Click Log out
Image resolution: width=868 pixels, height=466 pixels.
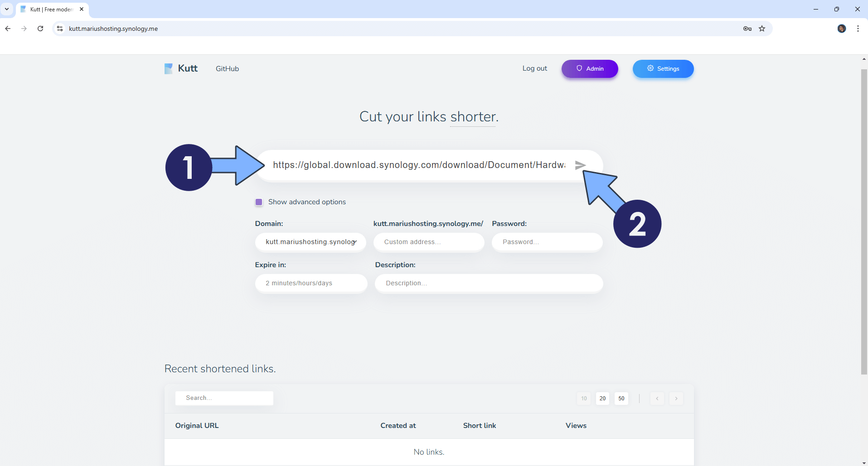tap(535, 68)
